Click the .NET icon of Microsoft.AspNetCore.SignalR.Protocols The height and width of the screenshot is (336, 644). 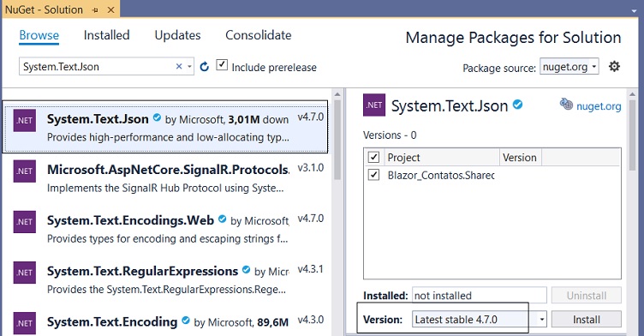point(25,171)
